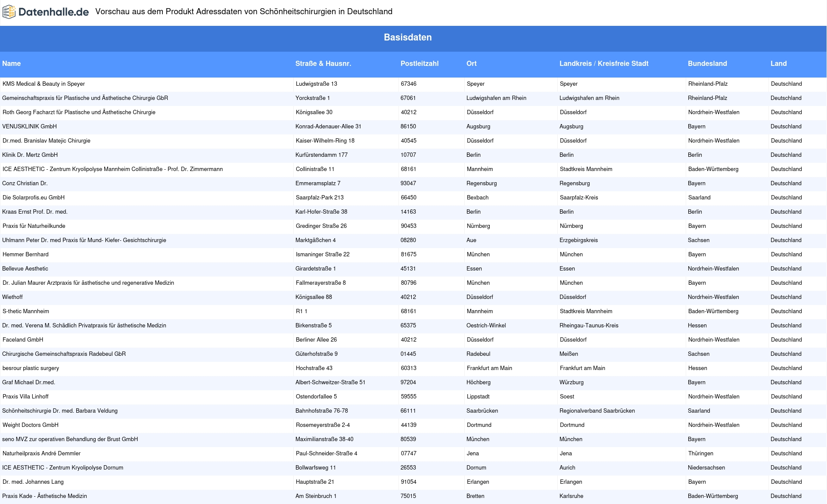Click the Datenhalle.de brand text

(x=53, y=12)
